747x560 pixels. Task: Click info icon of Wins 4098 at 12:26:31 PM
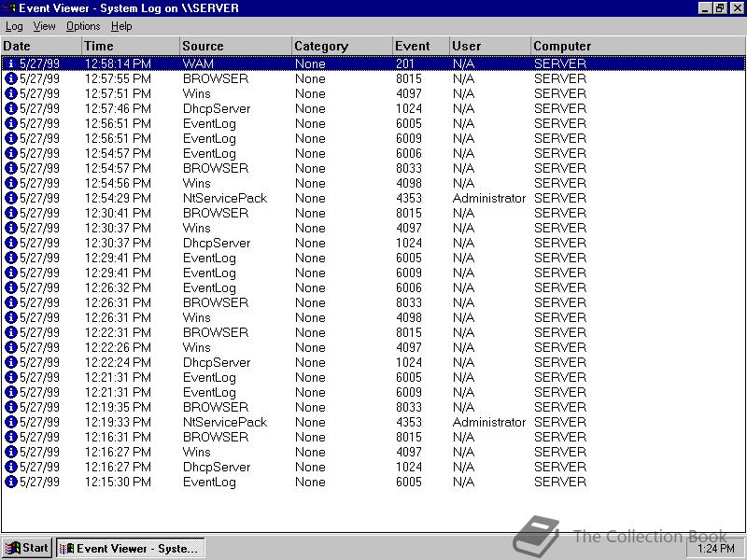pyautogui.click(x=11, y=317)
